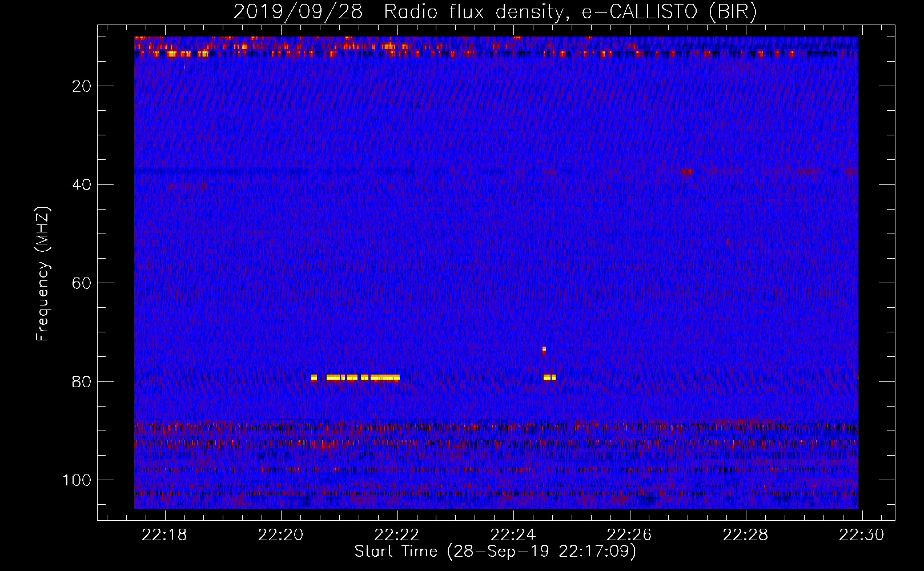Click the 100 MHz frequency tick label

point(77,480)
